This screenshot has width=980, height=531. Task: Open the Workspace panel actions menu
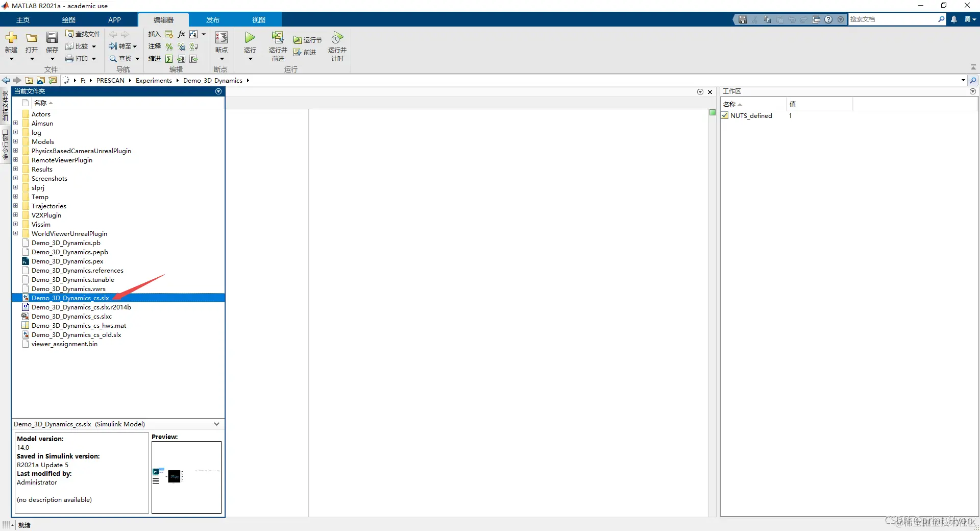973,91
